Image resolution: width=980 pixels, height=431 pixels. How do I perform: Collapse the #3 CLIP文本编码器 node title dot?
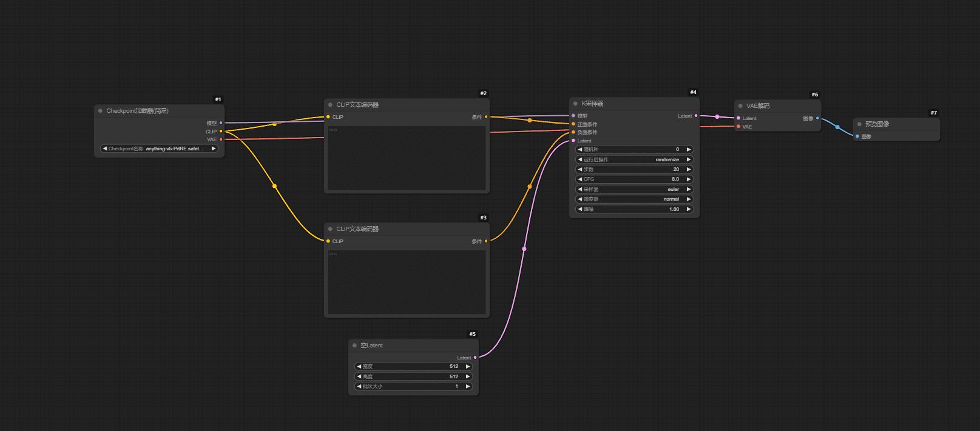pyautogui.click(x=330, y=229)
